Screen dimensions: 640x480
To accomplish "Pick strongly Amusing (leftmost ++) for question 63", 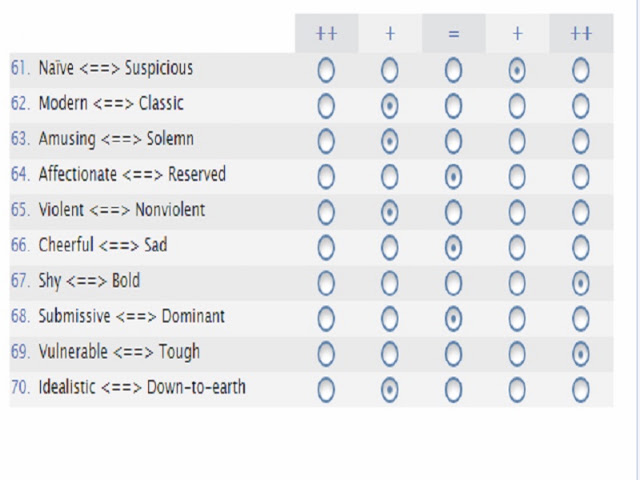I will (326, 141).
